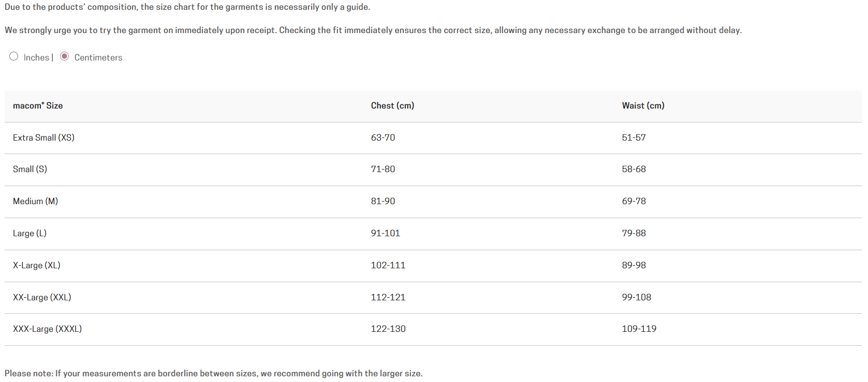The height and width of the screenshot is (382, 868).
Task: Click the Centimeters unit label
Action: coord(98,57)
